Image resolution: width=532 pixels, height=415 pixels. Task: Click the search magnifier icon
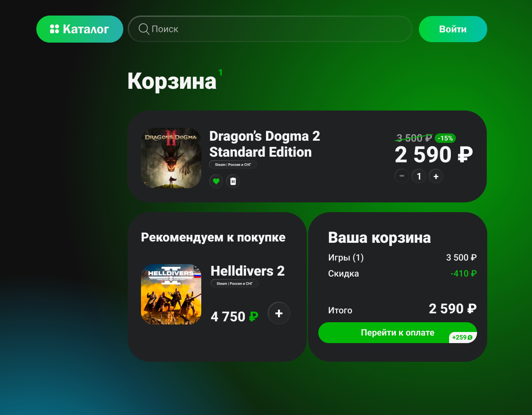(144, 29)
